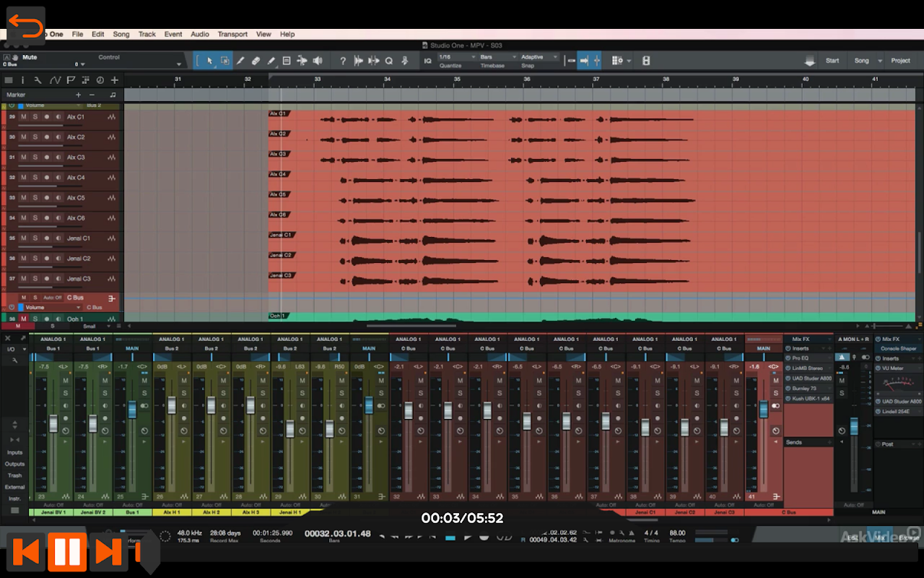Screen dimensions: 924x578
Task: Open the Track menu
Action: [x=147, y=34]
